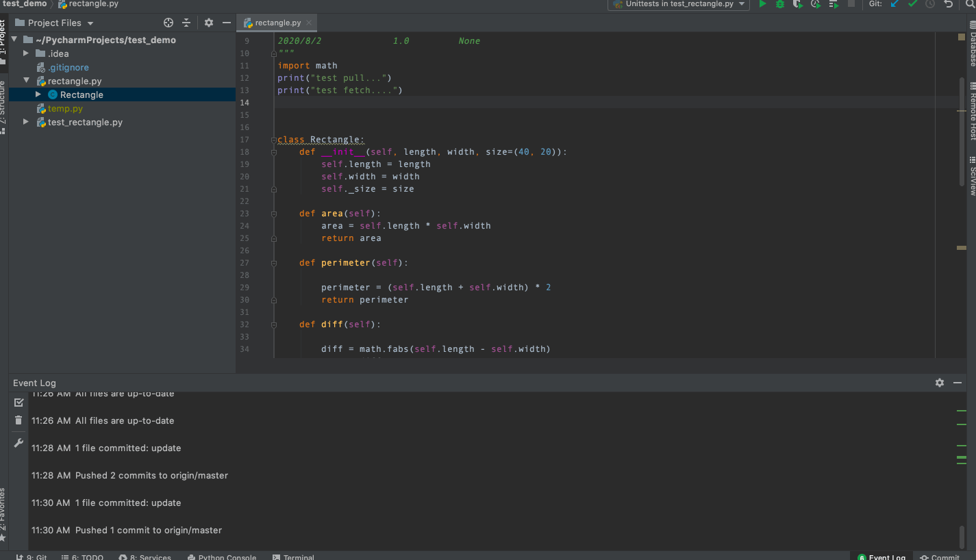
Task: Open Event Log panel gear options
Action: pos(940,383)
